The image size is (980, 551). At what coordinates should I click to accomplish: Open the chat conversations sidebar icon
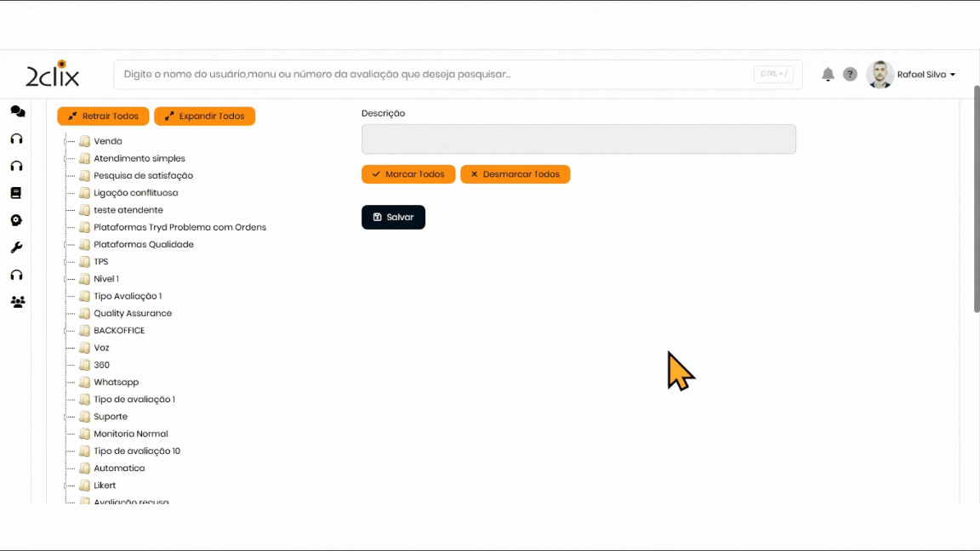pos(17,111)
